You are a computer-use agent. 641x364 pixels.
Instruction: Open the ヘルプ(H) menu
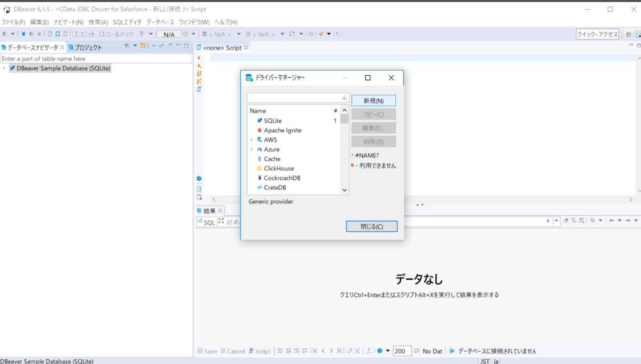225,22
